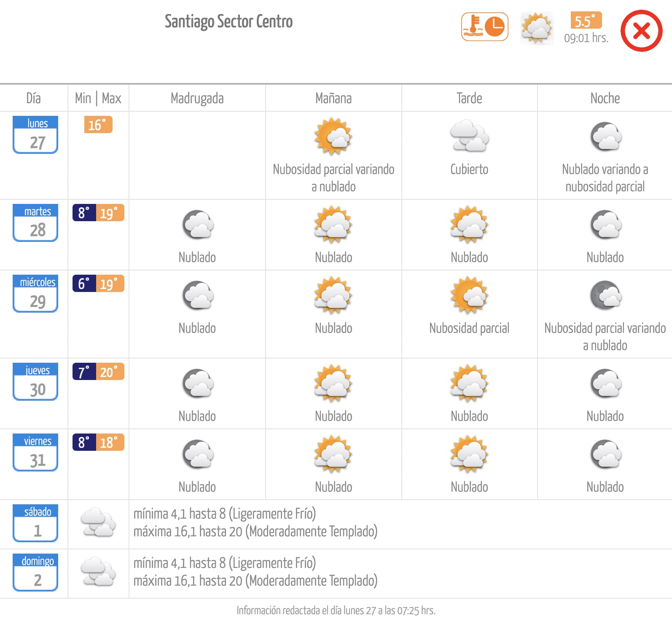Click miércoles Noche moon and cloud icon
The width and height of the screenshot is (672, 621).
point(606,295)
